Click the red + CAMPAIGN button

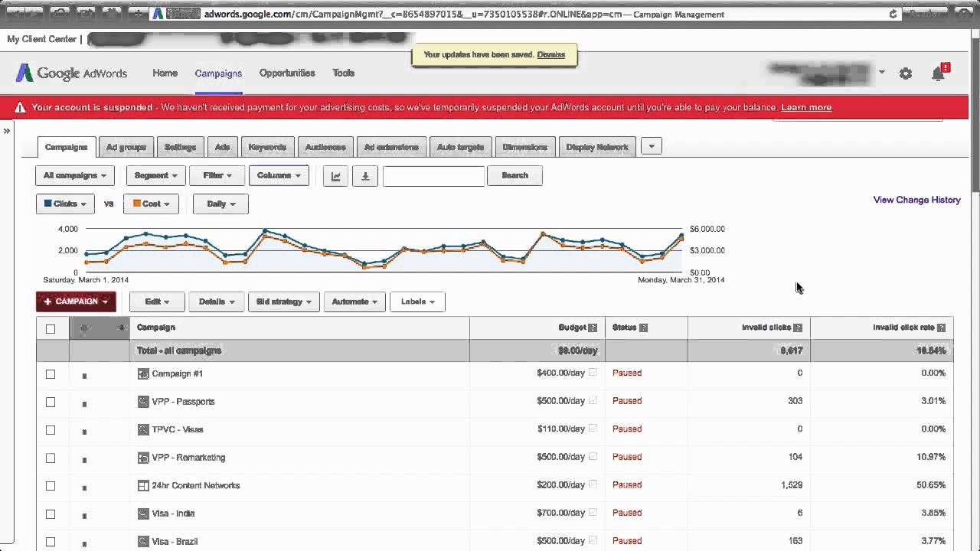[x=76, y=302]
